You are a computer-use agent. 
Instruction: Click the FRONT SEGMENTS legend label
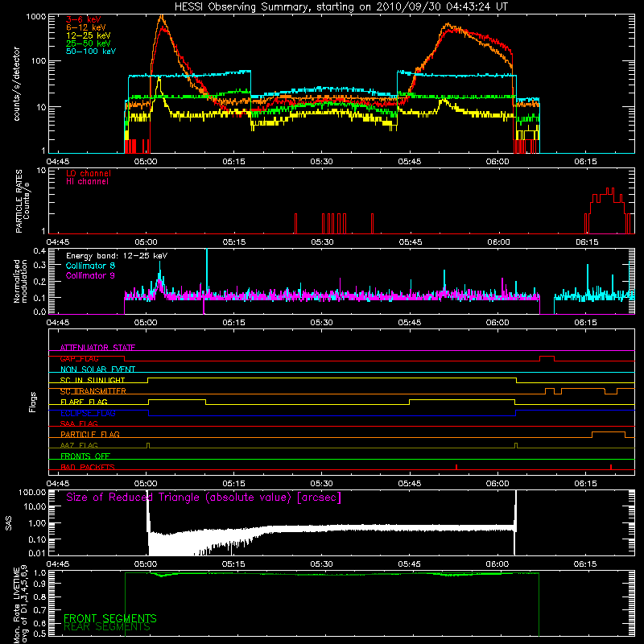(110, 618)
